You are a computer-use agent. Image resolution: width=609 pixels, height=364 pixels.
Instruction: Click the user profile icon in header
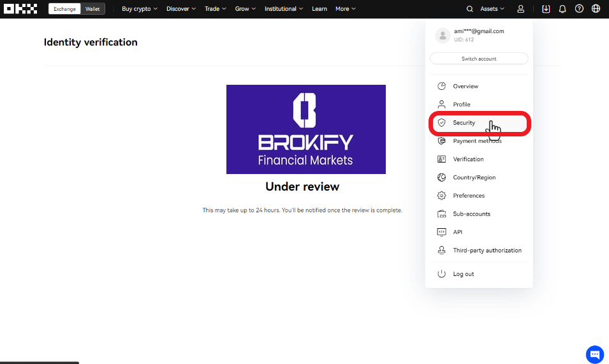tap(521, 9)
